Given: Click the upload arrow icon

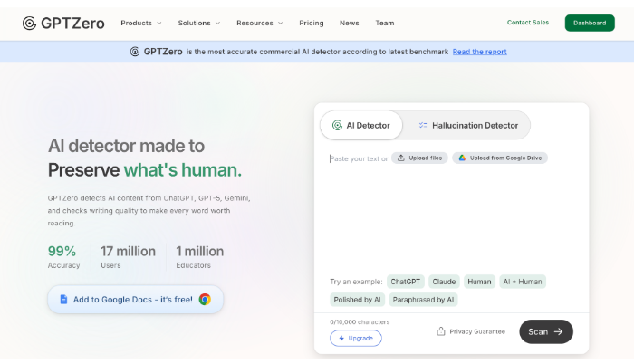Looking at the screenshot, I should tap(400, 158).
